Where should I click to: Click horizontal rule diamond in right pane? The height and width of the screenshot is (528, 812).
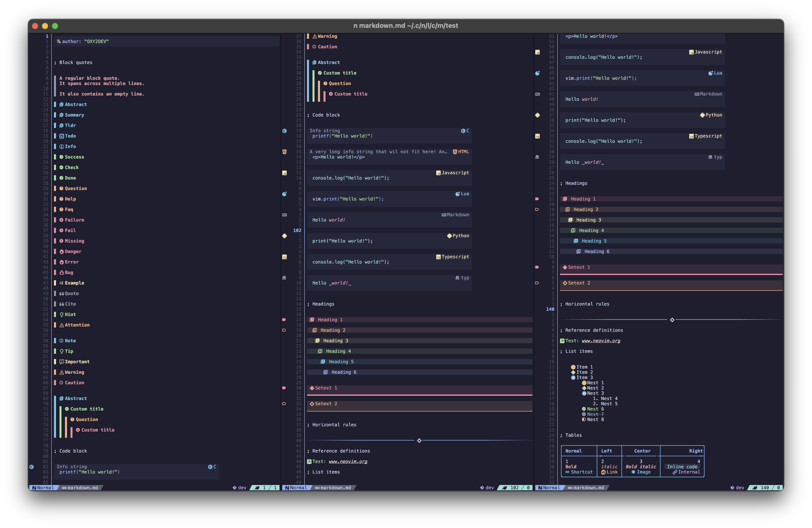click(x=672, y=320)
